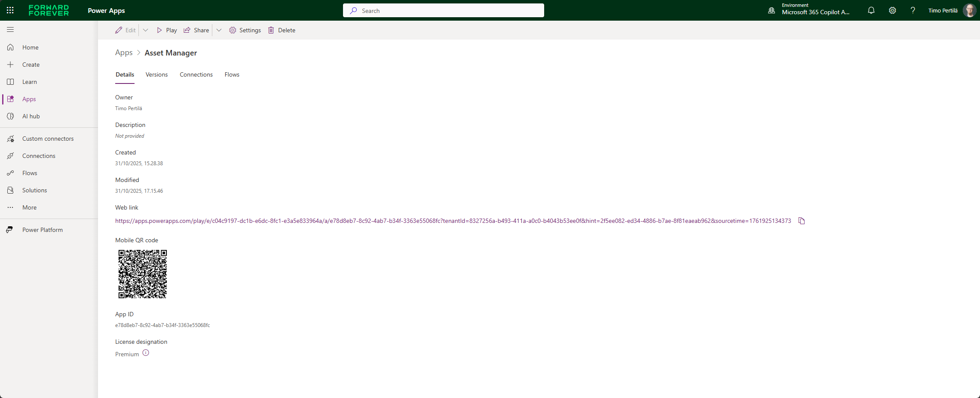
Task: Open Timo Pertilä's account avatar
Action: click(x=969, y=10)
